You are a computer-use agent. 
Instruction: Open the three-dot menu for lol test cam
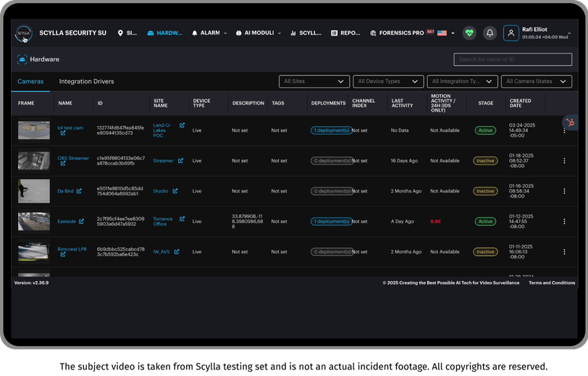pos(564,130)
